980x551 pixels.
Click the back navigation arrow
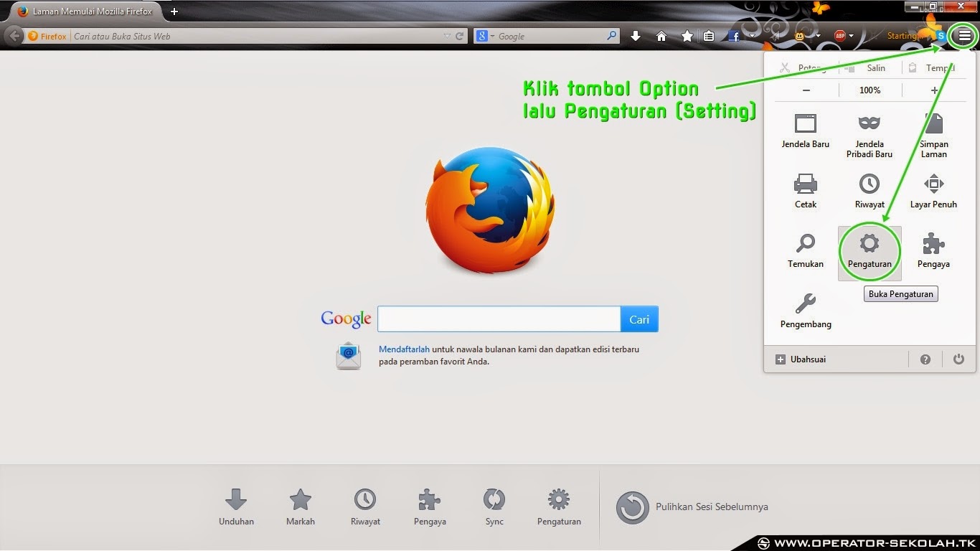(x=14, y=36)
